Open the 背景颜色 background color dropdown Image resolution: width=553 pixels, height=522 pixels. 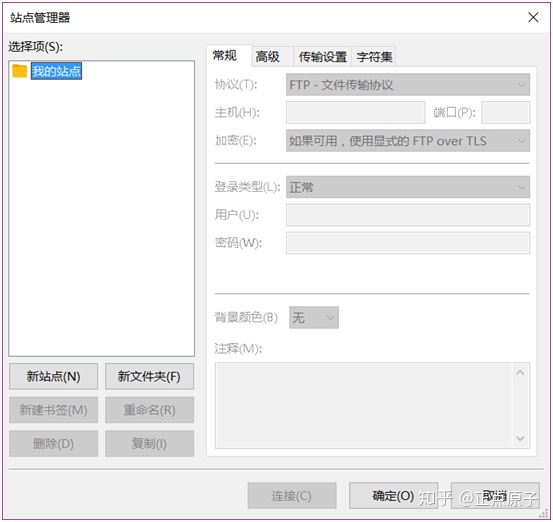[314, 317]
